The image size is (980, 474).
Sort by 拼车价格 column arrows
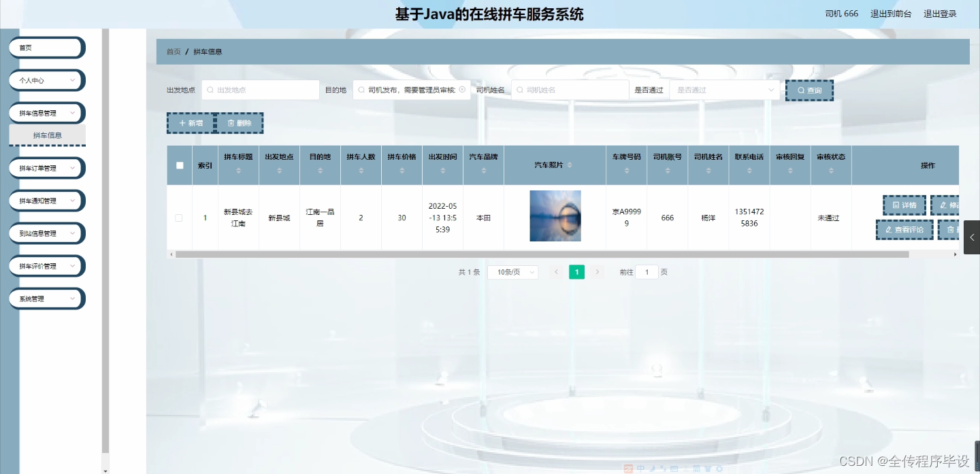tap(402, 171)
